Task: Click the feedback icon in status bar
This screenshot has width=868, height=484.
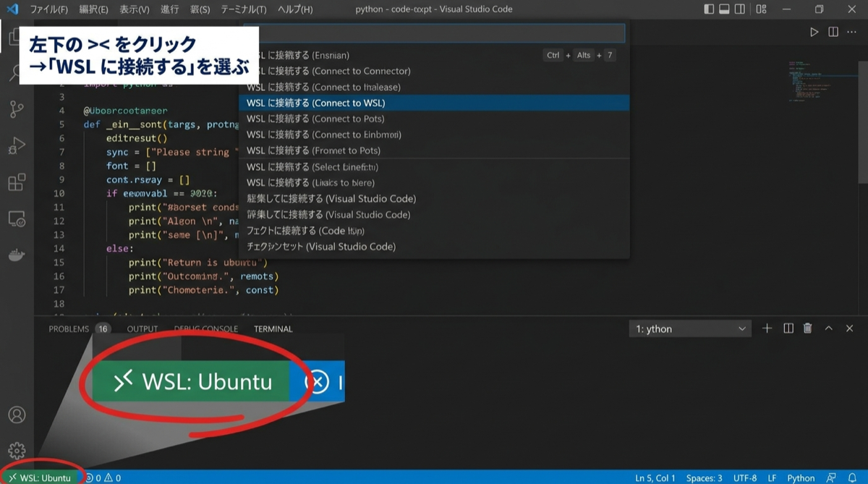Action: pos(831,478)
